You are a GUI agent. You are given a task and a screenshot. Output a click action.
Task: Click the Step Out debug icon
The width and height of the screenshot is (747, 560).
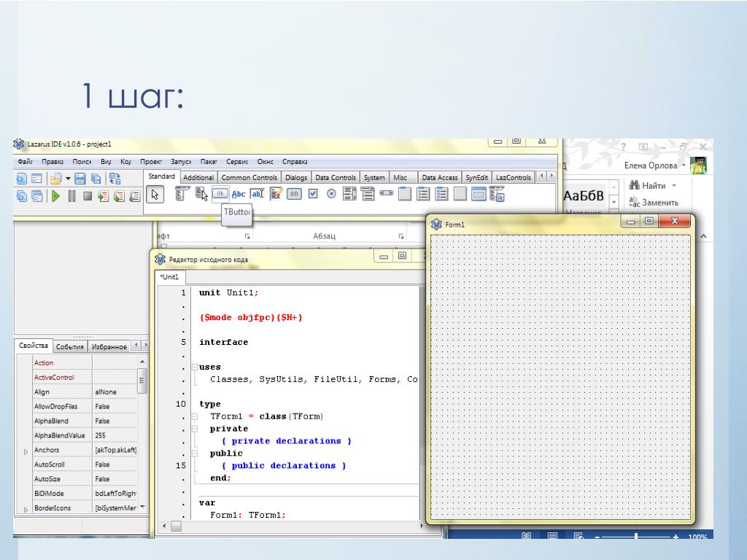coord(135,195)
